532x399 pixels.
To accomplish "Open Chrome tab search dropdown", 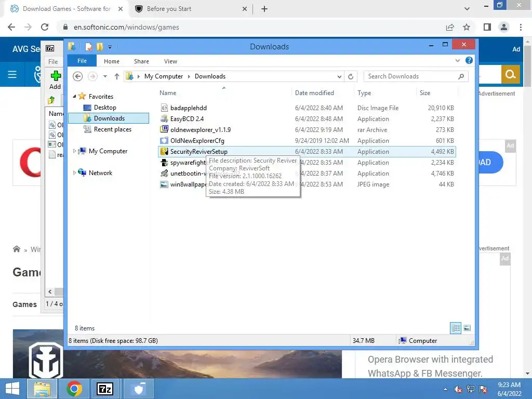I will 467,9.
